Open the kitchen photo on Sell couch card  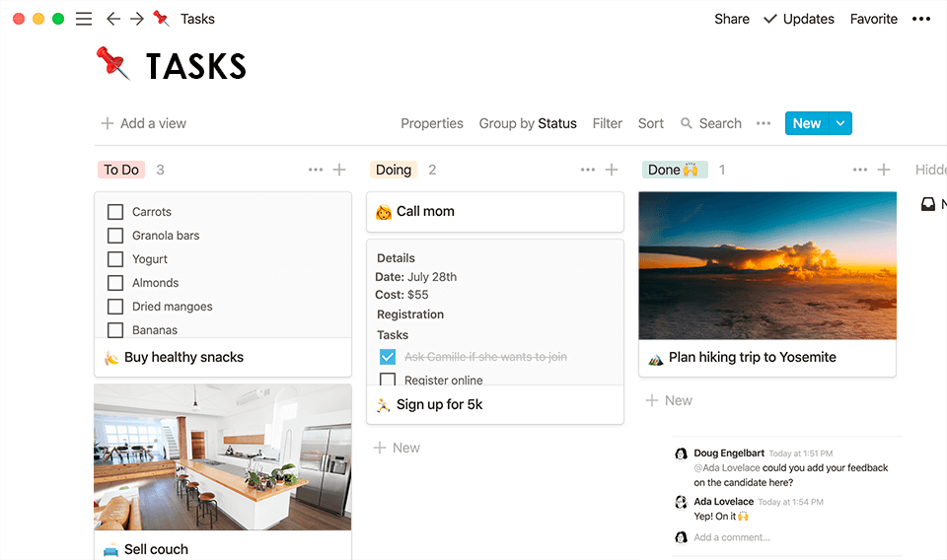pyautogui.click(x=223, y=456)
